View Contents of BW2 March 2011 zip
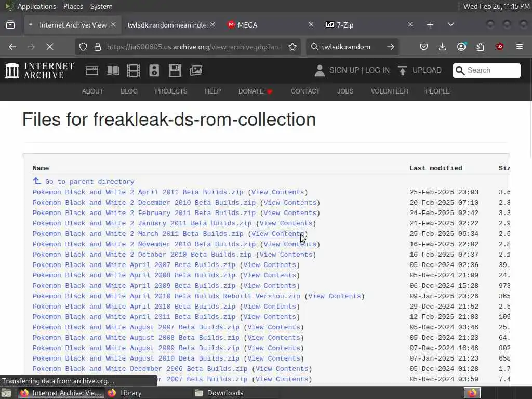 [277, 234]
